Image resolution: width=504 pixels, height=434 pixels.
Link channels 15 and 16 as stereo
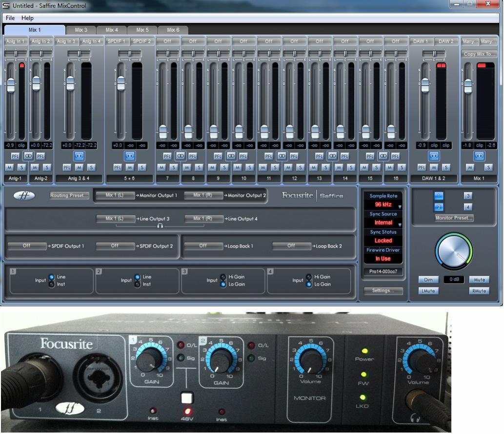pyautogui.click(x=383, y=156)
